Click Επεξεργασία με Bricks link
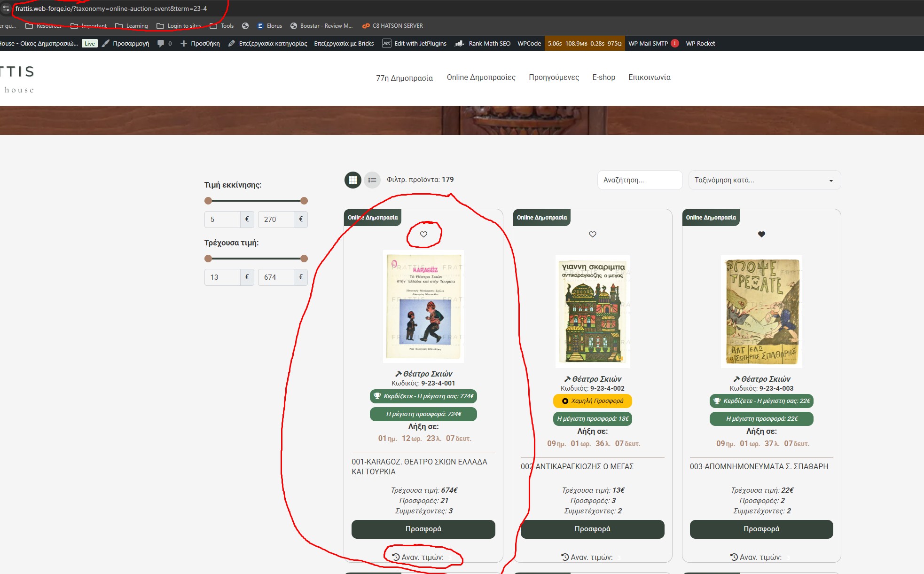 click(x=344, y=43)
